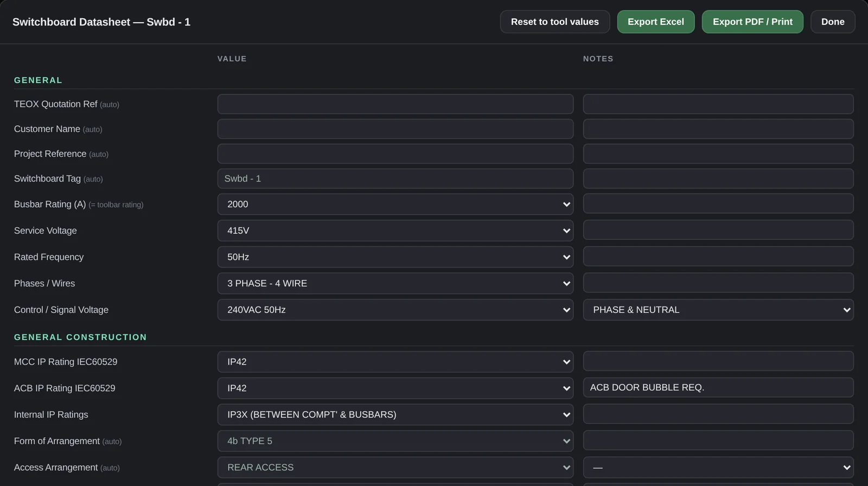Viewport: 868px width, 486px height.
Task: Open REAR ACCESS arrangement dropdown
Action: 395,468
